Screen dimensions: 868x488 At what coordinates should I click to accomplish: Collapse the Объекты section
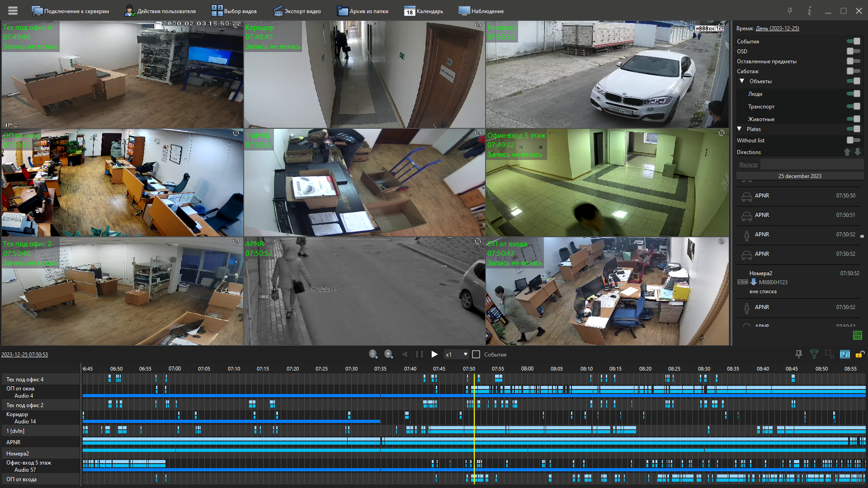coord(742,81)
